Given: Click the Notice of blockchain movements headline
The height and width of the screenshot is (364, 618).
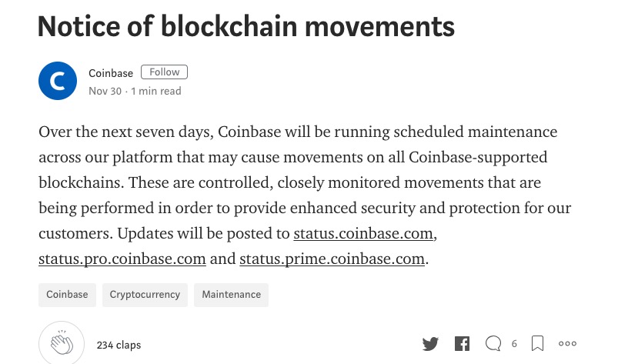Looking at the screenshot, I should (x=246, y=27).
